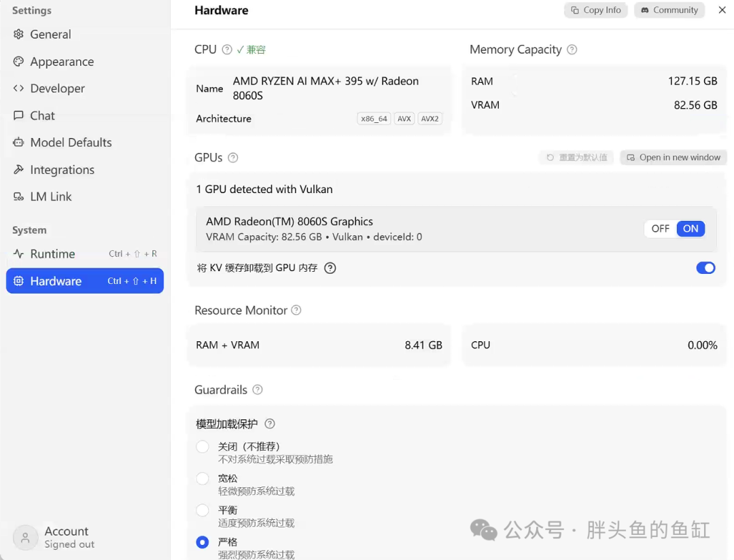Toggle KV cache offload to GPU memory
Screen dimensions: 734x560
[705, 268]
